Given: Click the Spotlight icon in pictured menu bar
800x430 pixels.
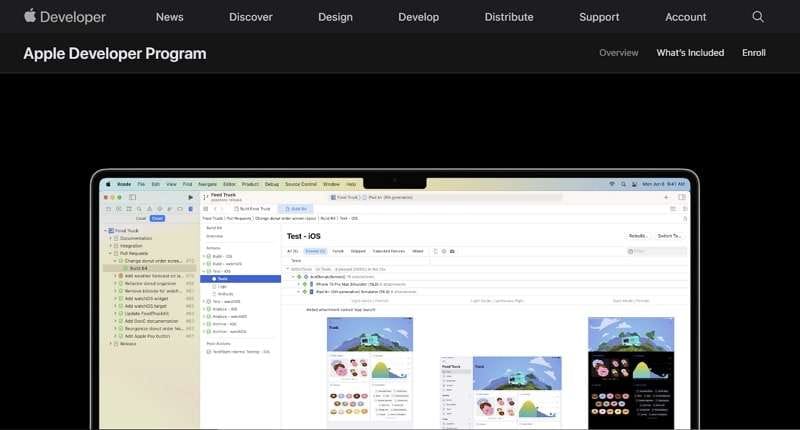Looking at the screenshot, I should pos(623,184).
